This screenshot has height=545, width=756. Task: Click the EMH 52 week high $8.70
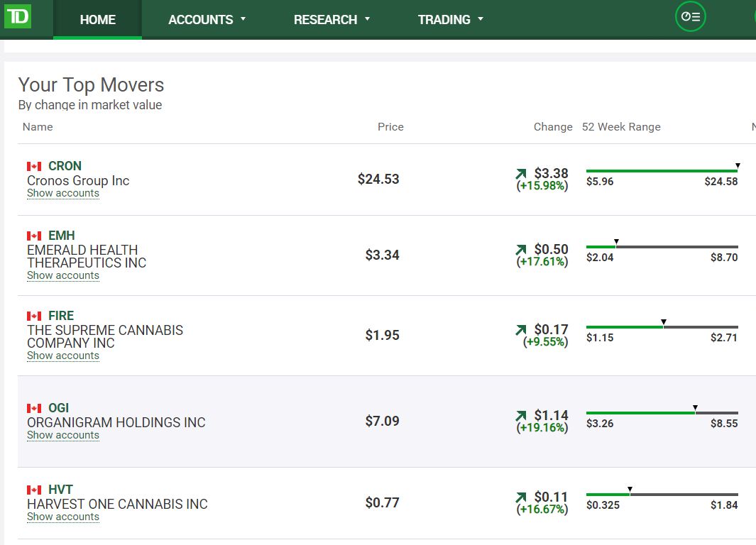point(724,258)
